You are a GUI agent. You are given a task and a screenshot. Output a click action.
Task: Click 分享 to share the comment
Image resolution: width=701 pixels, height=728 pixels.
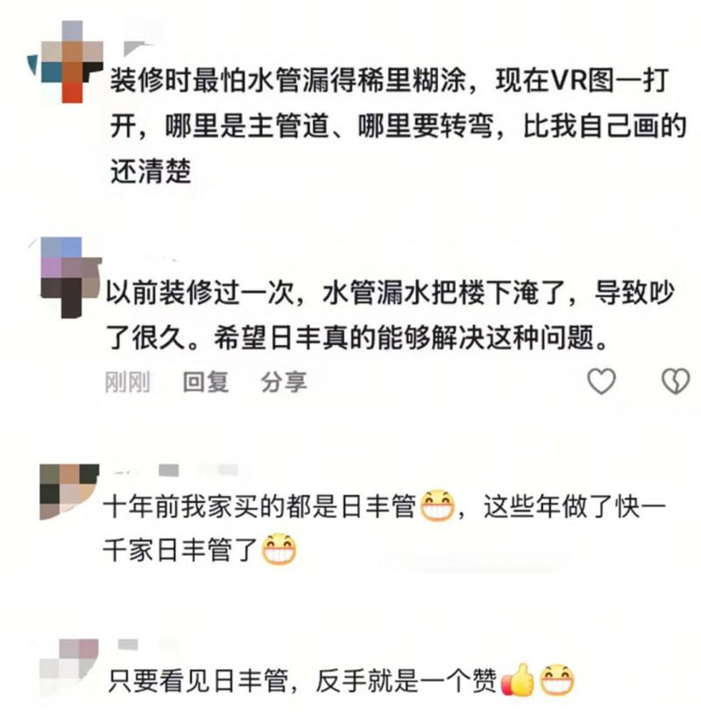(284, 382)
